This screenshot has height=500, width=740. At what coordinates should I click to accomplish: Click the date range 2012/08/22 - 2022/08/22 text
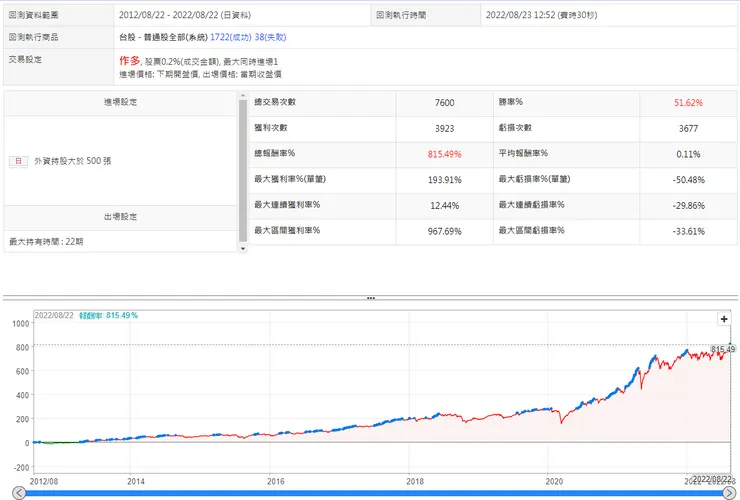pyautogui.click(x=168, y=15)
